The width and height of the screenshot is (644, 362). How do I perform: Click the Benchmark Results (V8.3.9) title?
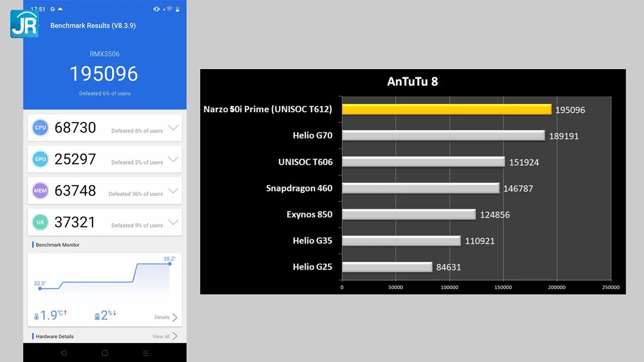coord(93,25)
